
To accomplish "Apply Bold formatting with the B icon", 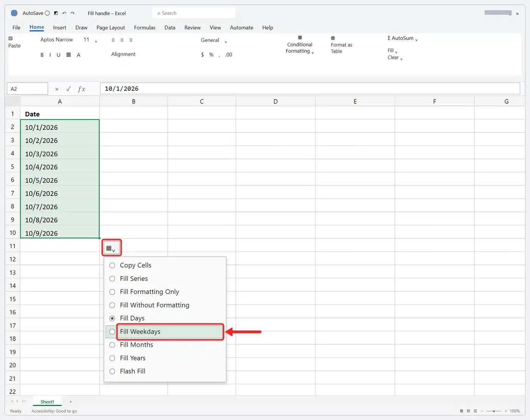I will pyautogui.click(x=42, y=55).
